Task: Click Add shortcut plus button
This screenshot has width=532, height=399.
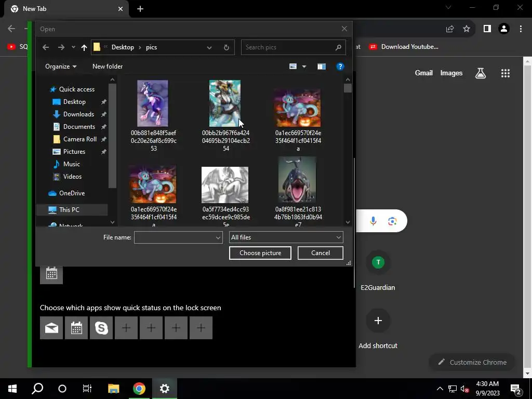Action: [378, 321]
